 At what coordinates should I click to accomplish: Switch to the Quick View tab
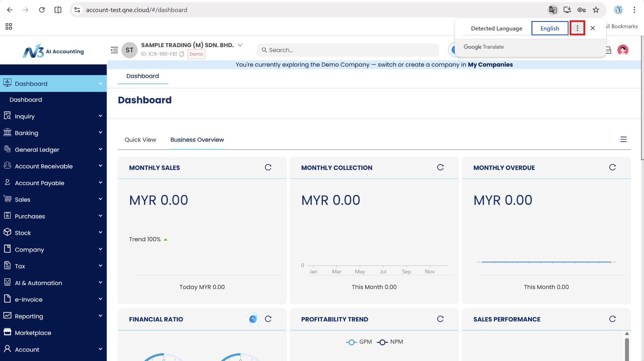[140, 140]
